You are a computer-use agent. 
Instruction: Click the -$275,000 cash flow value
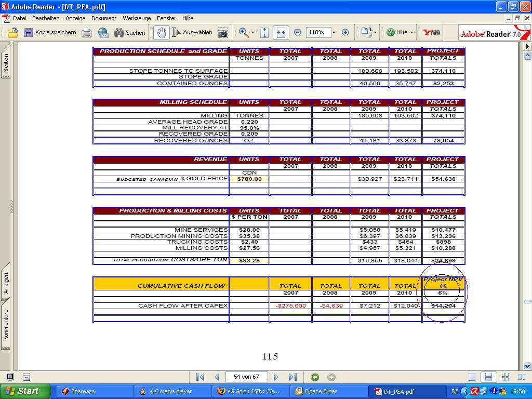[x=291, y=305]
